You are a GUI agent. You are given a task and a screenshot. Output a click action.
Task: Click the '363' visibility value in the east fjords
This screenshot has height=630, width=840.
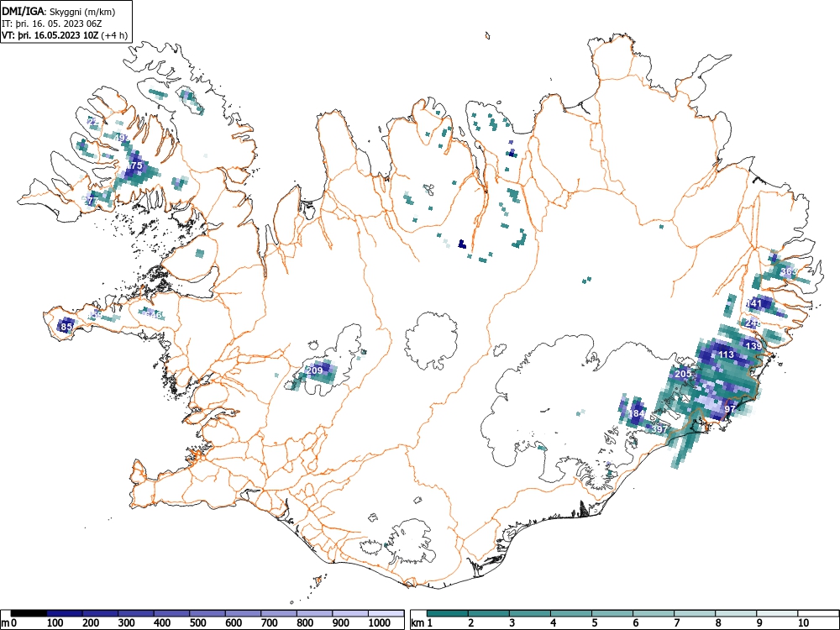(788, 271)
